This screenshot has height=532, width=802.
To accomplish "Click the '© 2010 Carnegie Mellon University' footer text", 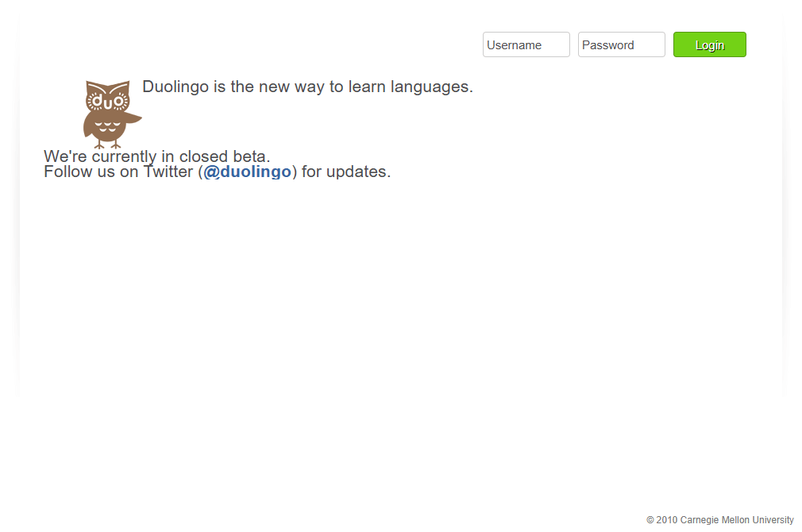I will (719, 520).
